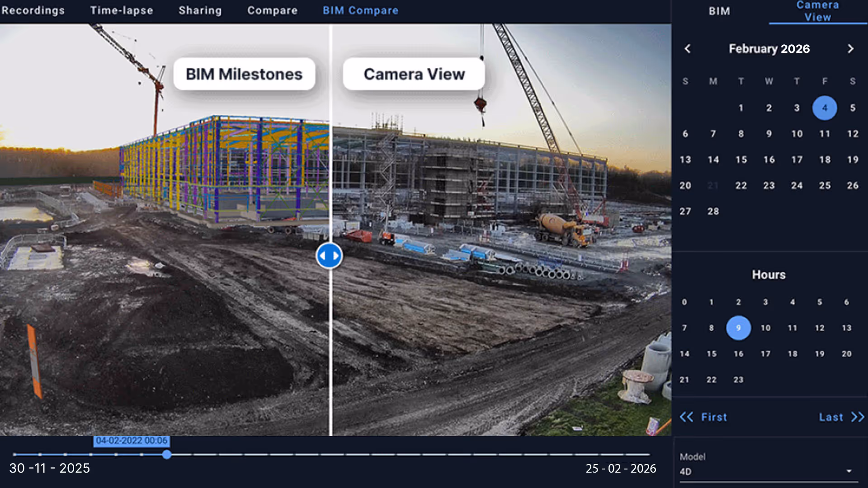Click the BIM Milestones label button
The image size is (868, 488).
244,74
